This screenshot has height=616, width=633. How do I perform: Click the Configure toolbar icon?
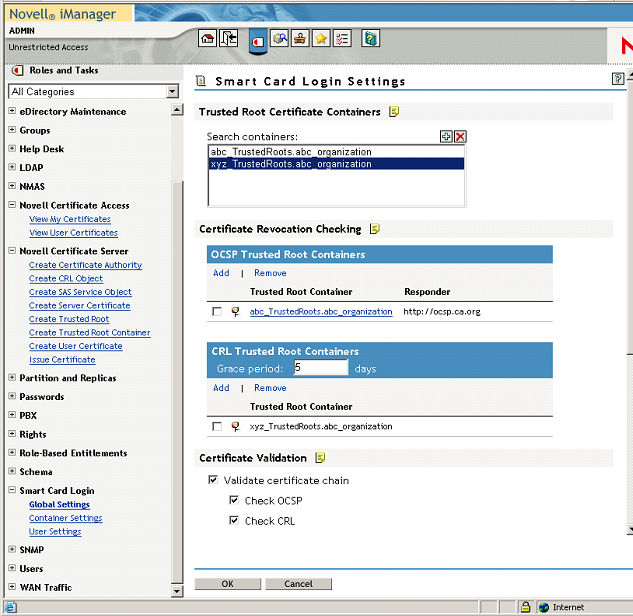tap(300, 39)
